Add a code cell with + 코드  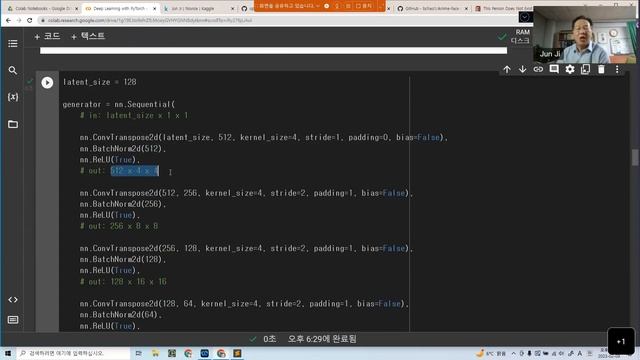[x=47, y=36]
